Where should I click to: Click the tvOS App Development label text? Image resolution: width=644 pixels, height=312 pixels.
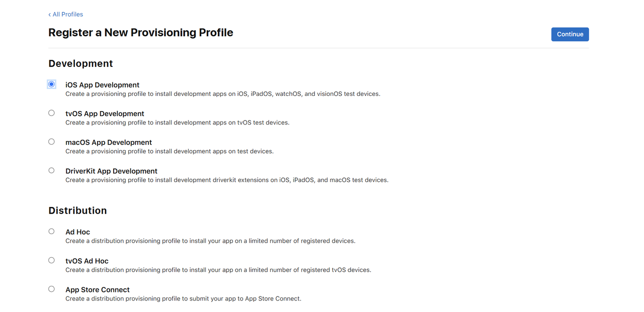[x=105, y=114]
